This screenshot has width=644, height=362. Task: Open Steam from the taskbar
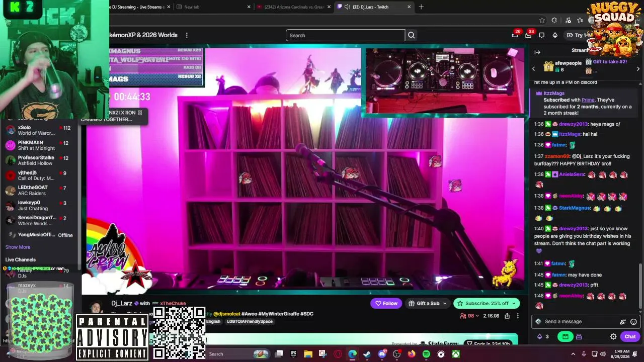pyautogui.click(x=367, y=354)
